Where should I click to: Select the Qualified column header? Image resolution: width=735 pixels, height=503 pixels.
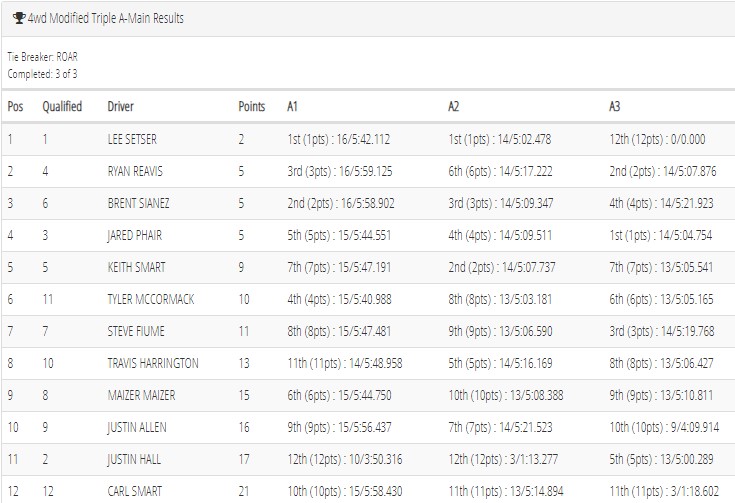click(x=62, y=106)
